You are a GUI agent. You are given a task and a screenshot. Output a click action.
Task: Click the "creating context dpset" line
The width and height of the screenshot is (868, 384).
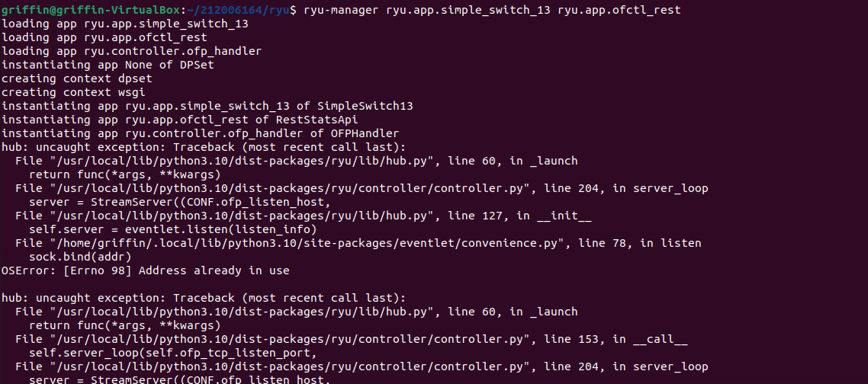(x=77, y=78)
